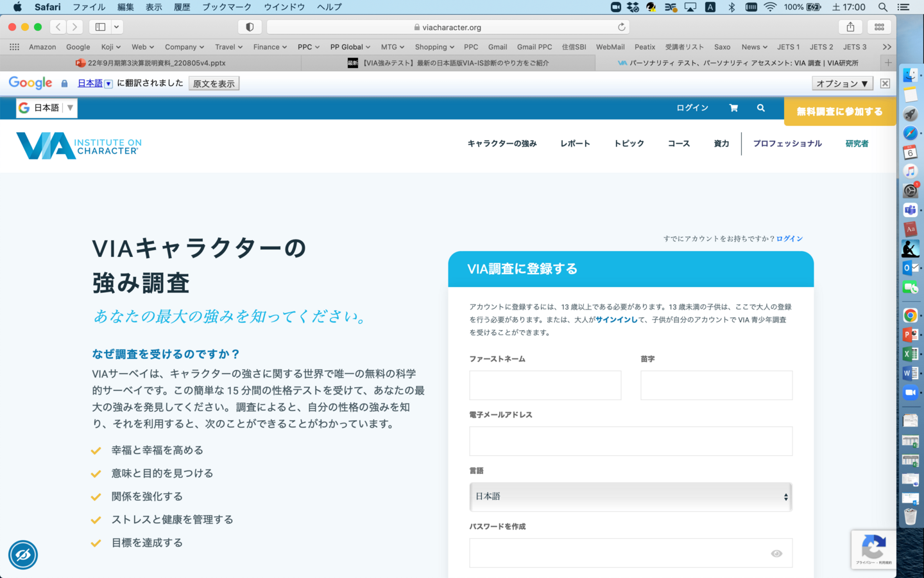This screenshot has height=578, width=924.
Task: Click Safari's Share icon
Action: [850, 27]
